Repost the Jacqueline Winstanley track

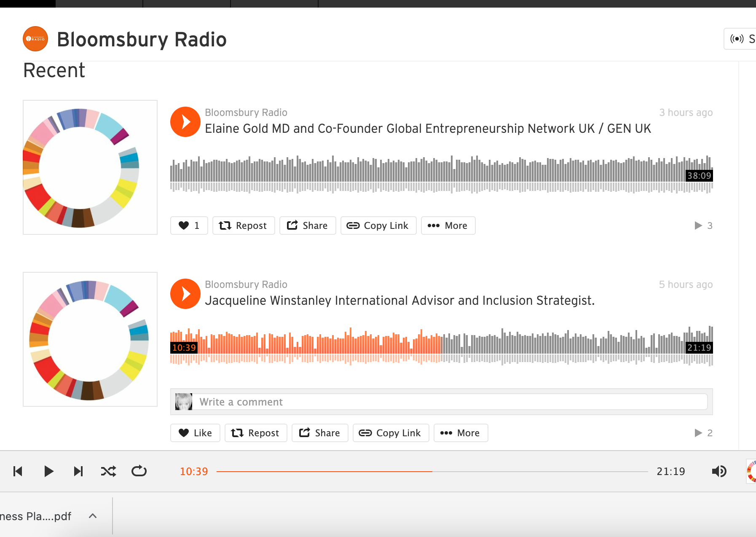click(x=256, y=433)
